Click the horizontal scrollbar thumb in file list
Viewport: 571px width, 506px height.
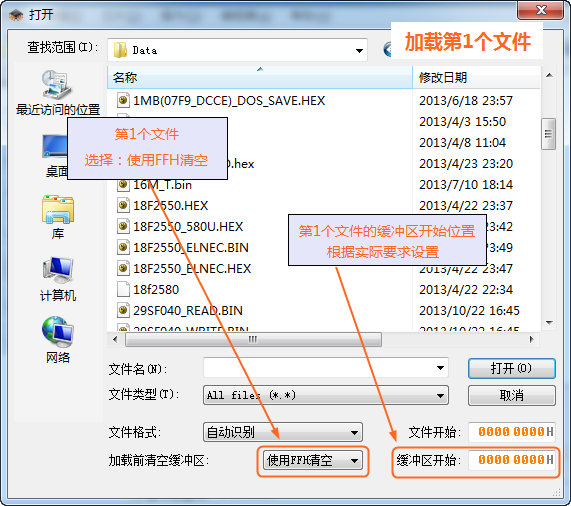click(253, 340)
